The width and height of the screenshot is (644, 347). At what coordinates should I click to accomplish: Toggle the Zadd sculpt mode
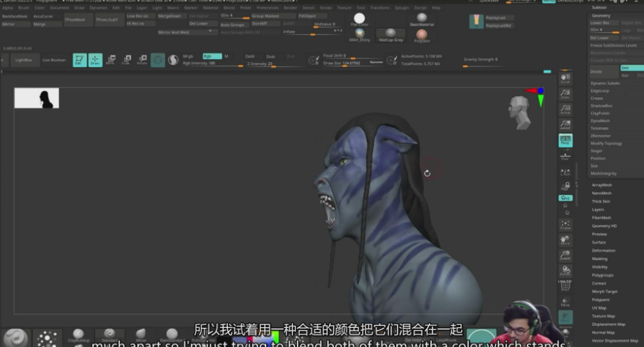(x=250, y=56)
